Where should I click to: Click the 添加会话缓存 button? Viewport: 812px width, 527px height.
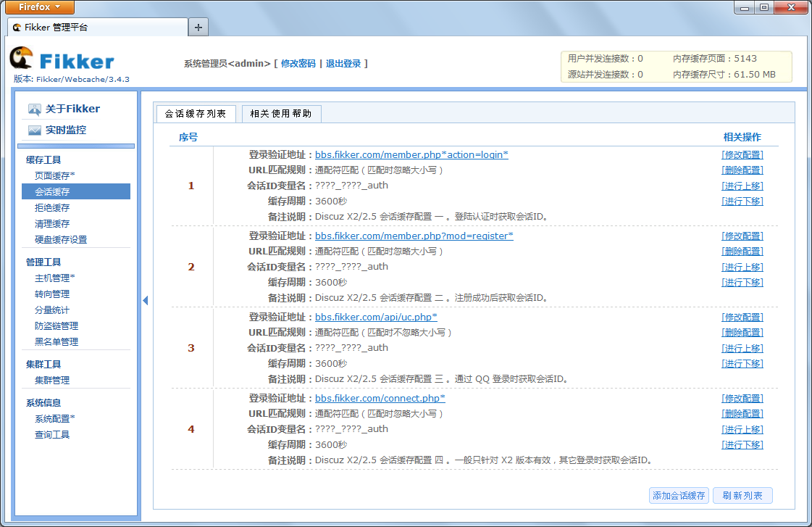click(x=679, y=495)
